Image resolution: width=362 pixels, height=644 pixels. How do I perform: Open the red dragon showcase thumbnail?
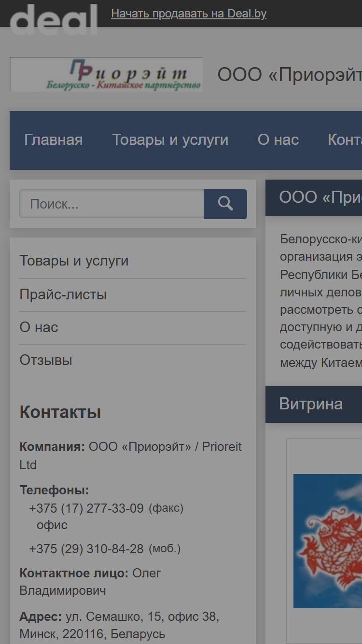click(x=328, y=541)
